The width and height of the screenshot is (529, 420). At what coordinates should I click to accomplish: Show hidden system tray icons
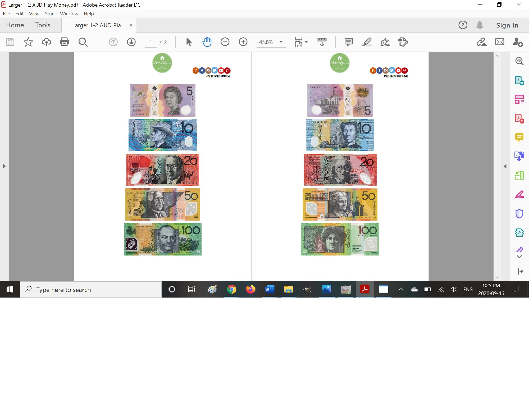pyautogui.click(x=401, y=289)
